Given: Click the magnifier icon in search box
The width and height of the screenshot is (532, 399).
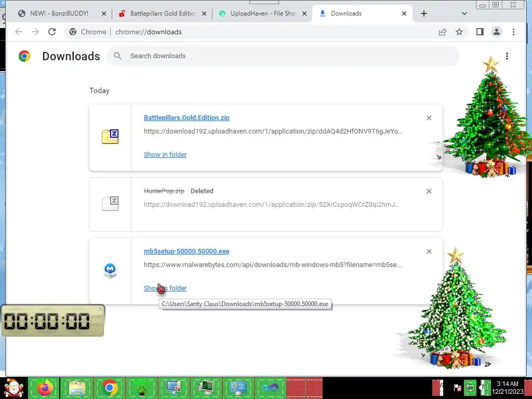Looking at the screenshot, I should (x=117, y=56).
